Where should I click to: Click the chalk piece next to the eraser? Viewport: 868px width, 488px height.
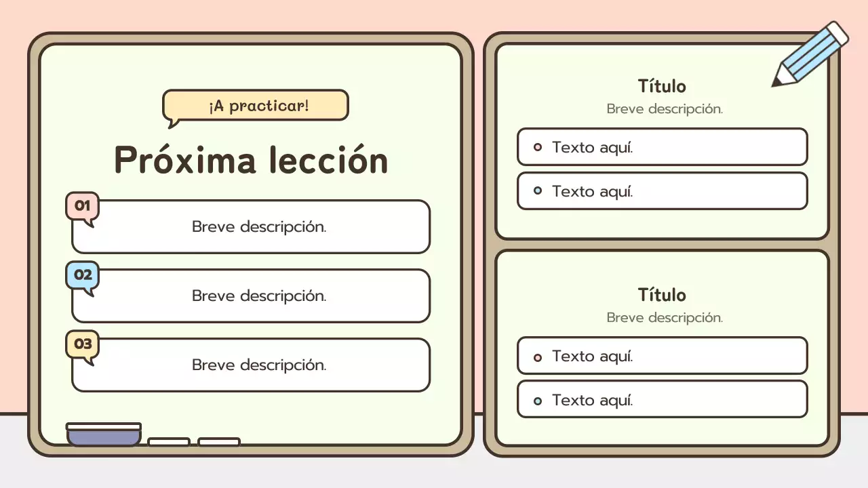click(x=169, y=442)
